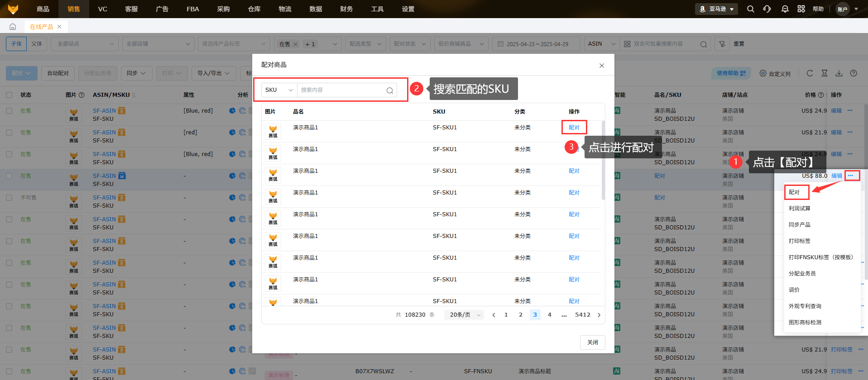
Task: Go to the home icon tab
Action: point(13,27)
